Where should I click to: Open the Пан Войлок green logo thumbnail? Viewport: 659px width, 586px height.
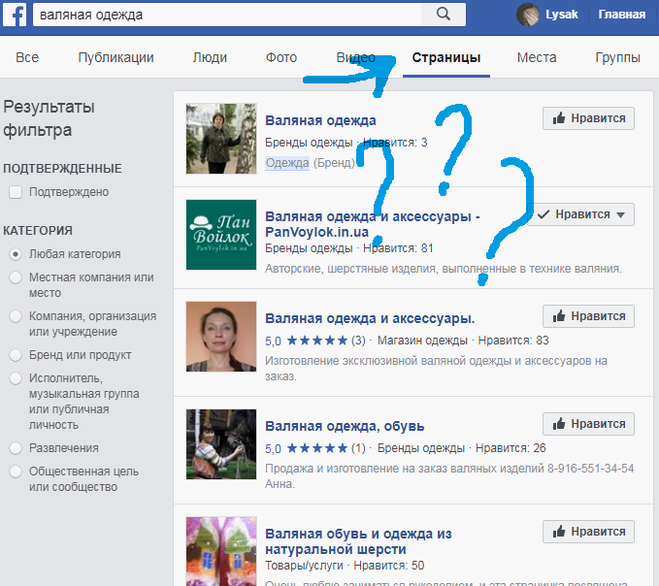(221, 235)
